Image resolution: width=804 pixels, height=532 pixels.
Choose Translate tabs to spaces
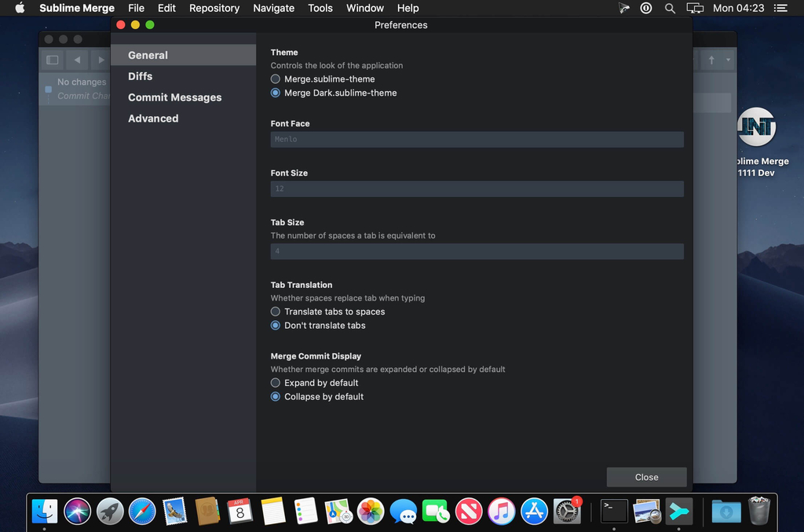276,312
